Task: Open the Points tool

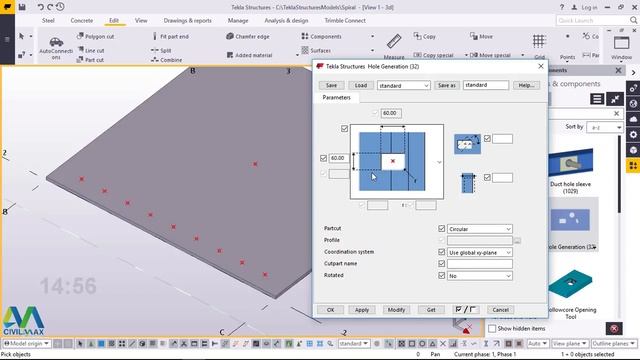Action: (x=567, y=46)
